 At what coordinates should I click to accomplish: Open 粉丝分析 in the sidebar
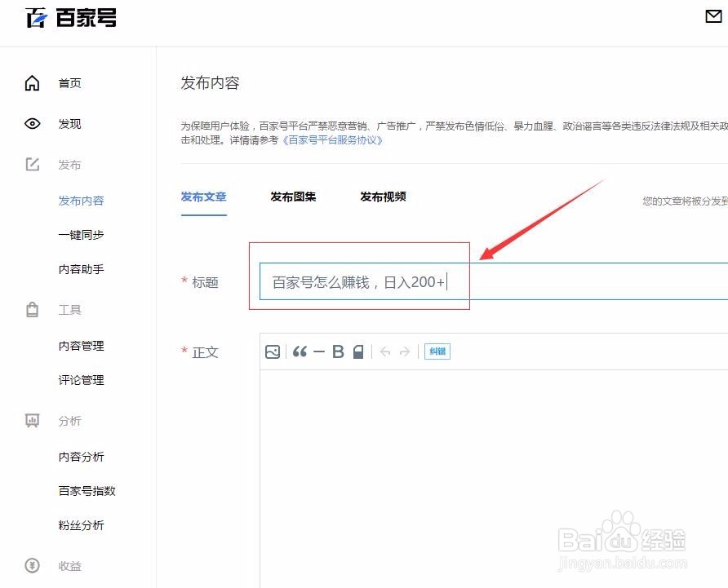click(82, 525)
